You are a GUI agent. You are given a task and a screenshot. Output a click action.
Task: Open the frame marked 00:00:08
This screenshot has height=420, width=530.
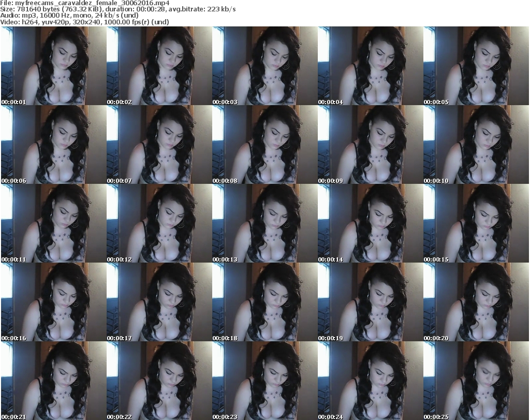tap(264, 144)
